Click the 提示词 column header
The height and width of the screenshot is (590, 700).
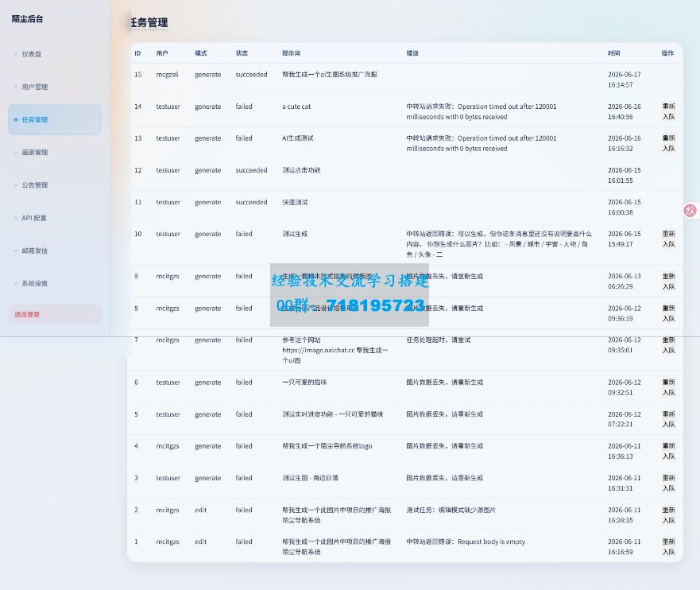pos(291,53)
